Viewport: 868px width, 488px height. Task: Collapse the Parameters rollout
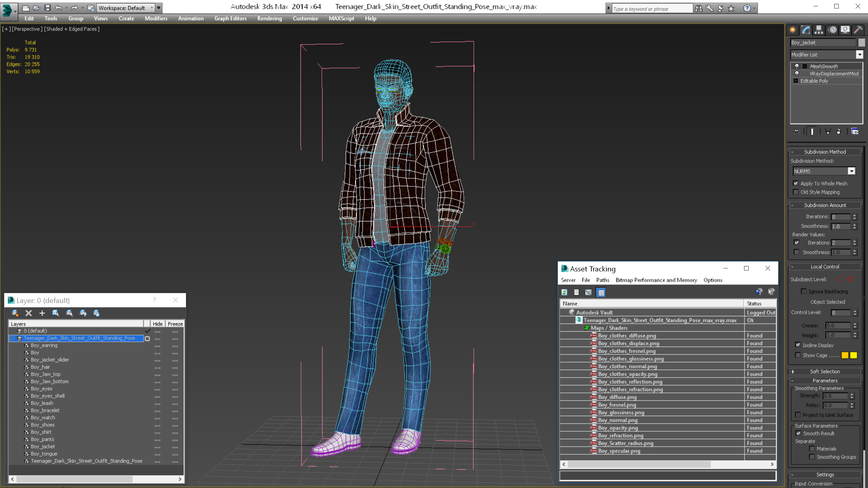825,380
